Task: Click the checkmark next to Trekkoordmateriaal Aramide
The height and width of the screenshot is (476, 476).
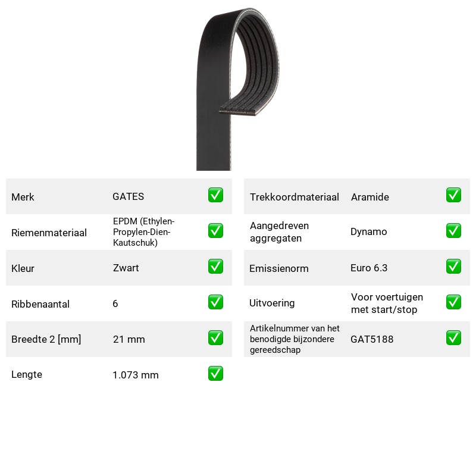Action: 453,195
